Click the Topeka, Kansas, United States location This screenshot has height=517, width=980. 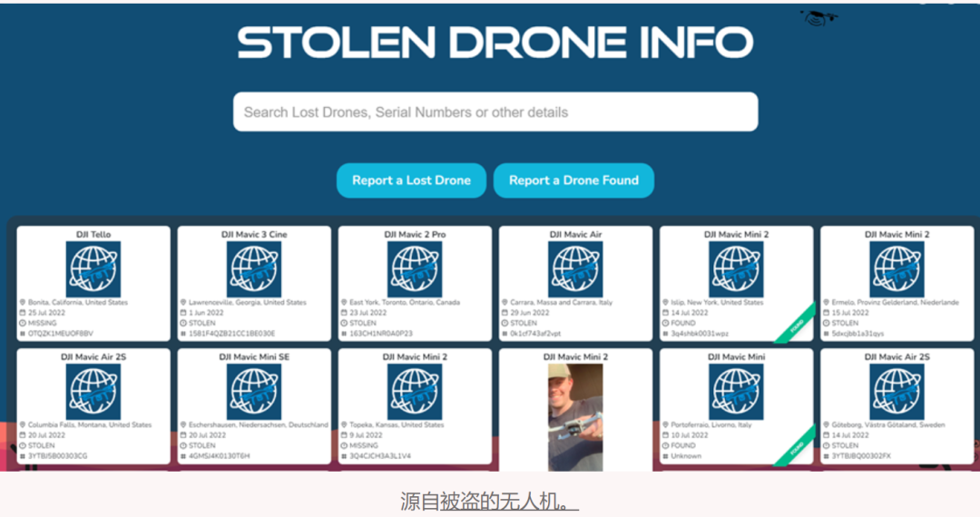pos(397,424)
